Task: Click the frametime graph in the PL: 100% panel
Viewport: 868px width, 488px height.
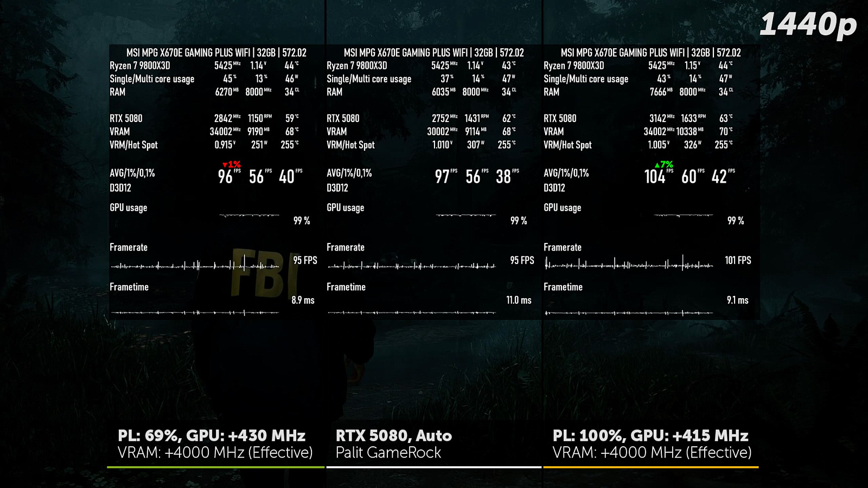Action: click(x=629, y=313)
